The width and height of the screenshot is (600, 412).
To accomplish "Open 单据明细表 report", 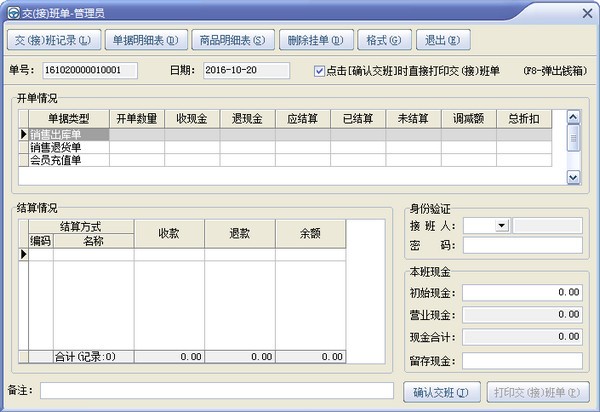I will point(144,40).
